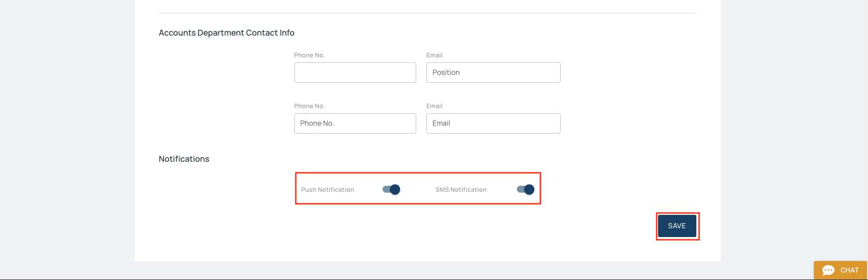Screen dimensions: 868x280
Task: Click the SMS Notification label text
Action: click(x=461, y=190)
